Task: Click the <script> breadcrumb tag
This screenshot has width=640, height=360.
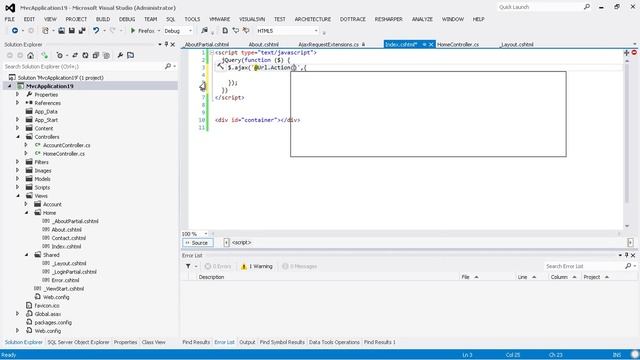Action: pyautogui.click(x=242, y=242)
